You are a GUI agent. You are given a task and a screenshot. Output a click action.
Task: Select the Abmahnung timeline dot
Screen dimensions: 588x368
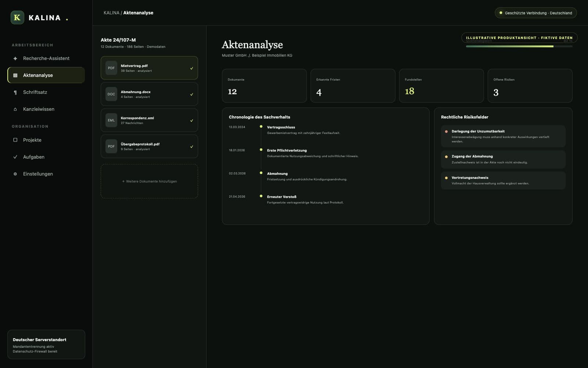click(x=261, y=173)
